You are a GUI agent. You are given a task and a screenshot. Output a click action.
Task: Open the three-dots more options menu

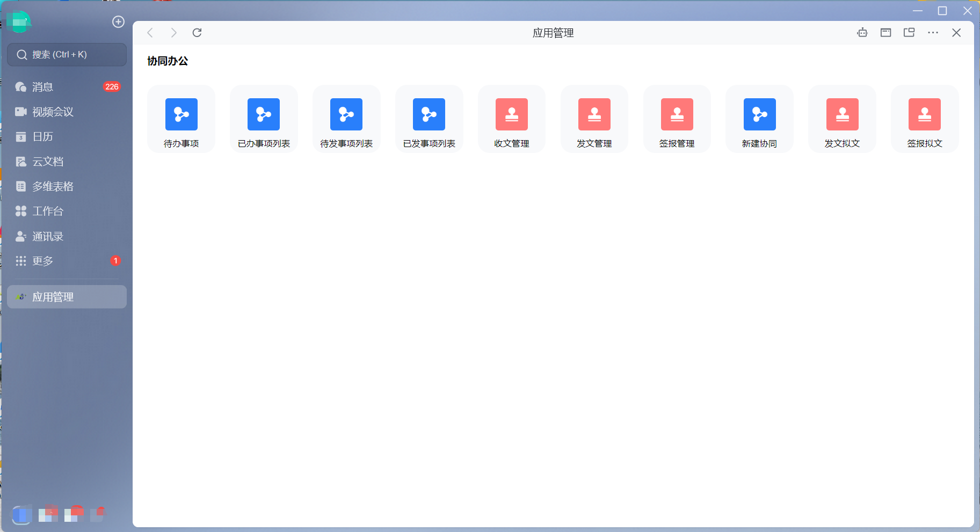point(933,33)
